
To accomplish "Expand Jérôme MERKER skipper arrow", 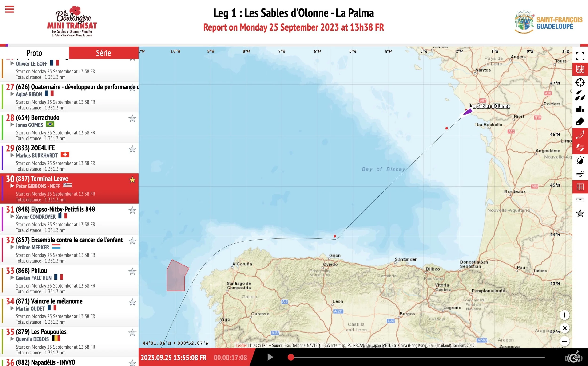I will pyautogui.click(x=12, y=247).
